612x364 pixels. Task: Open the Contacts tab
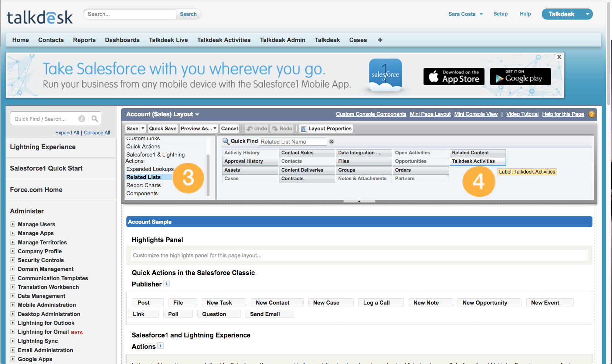[51, 40]
